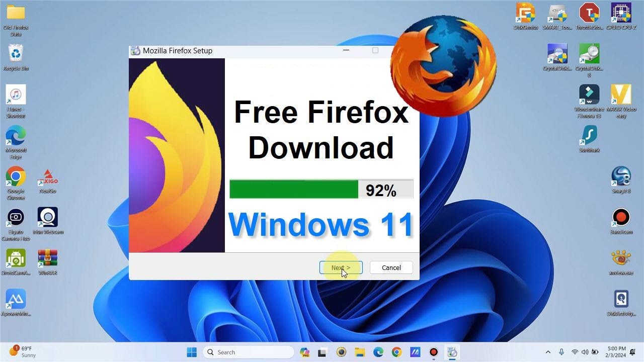Open the Old Firefox Data folder
Screen dimensions: 644x362
pos(16,20)
